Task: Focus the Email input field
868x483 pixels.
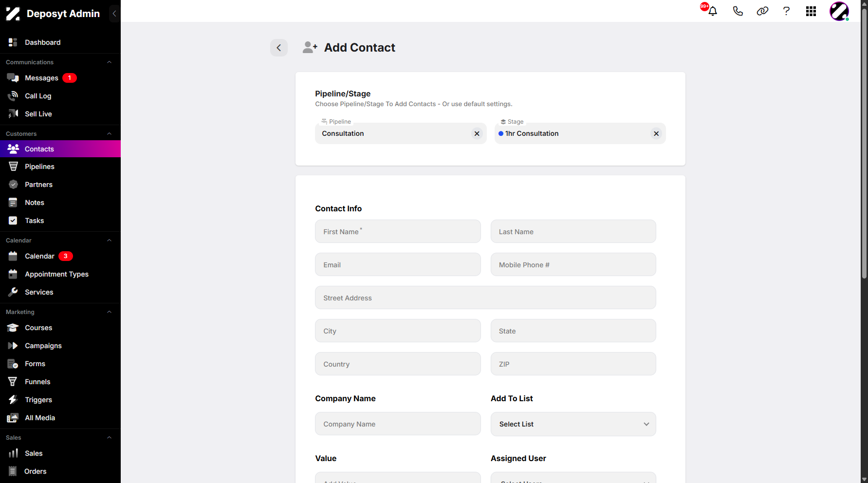Action: (x=398, y=264)
